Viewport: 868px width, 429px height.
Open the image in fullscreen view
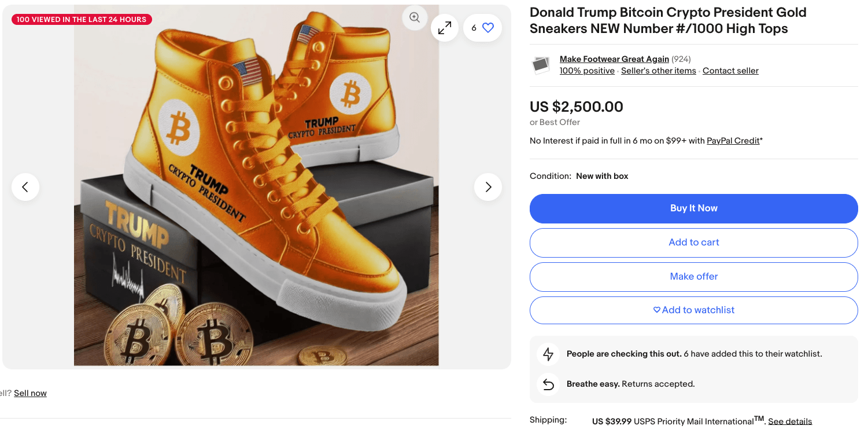coord(445,28)
